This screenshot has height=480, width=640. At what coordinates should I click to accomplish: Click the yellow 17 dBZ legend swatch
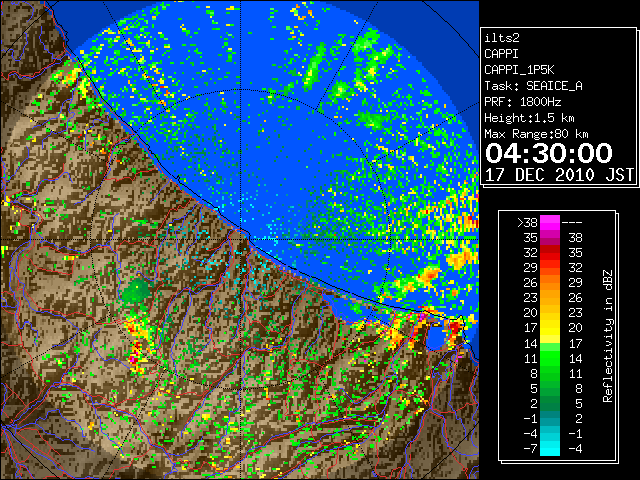550,328
